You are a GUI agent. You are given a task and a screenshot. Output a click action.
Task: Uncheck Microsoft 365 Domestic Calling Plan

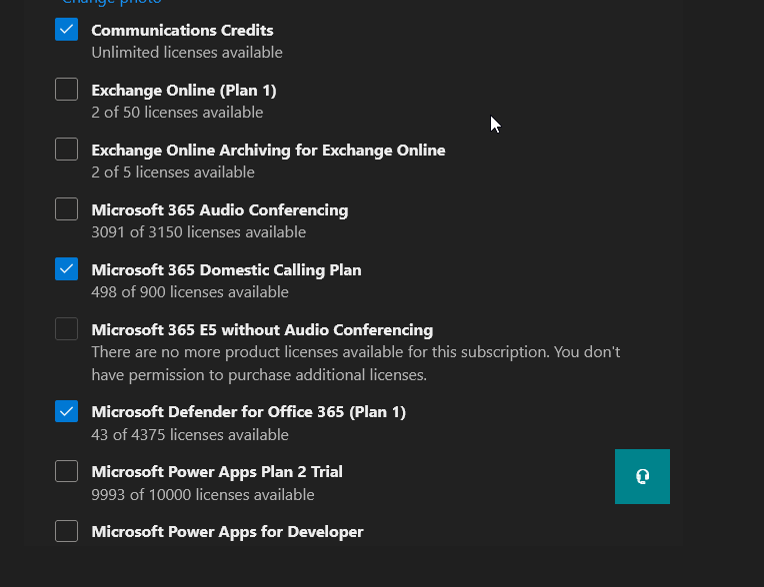66,269
